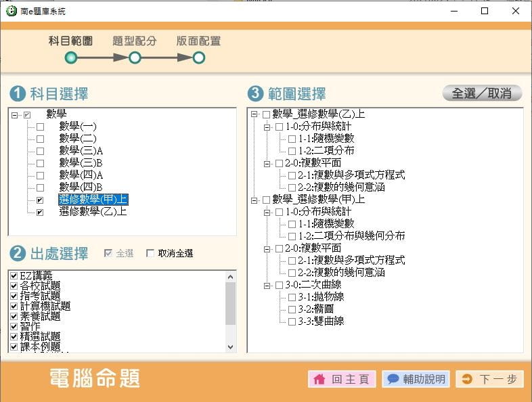The width and height of the screenshot is (532, 402).
Task: Click source list scroll up arrow
Action: [x=230, y=277]
